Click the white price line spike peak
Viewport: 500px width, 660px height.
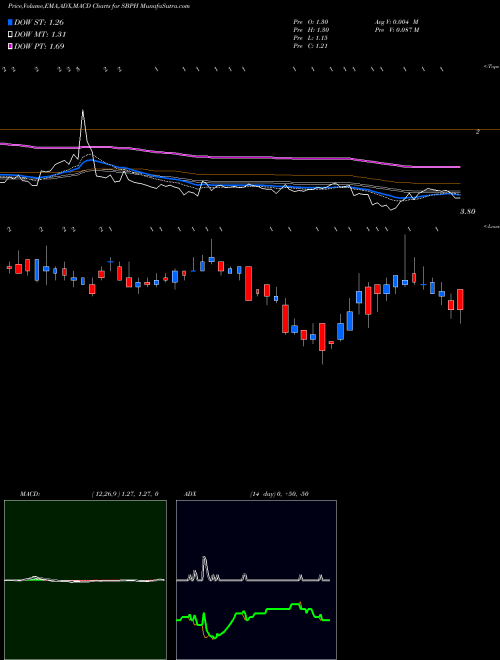[82, 111]
